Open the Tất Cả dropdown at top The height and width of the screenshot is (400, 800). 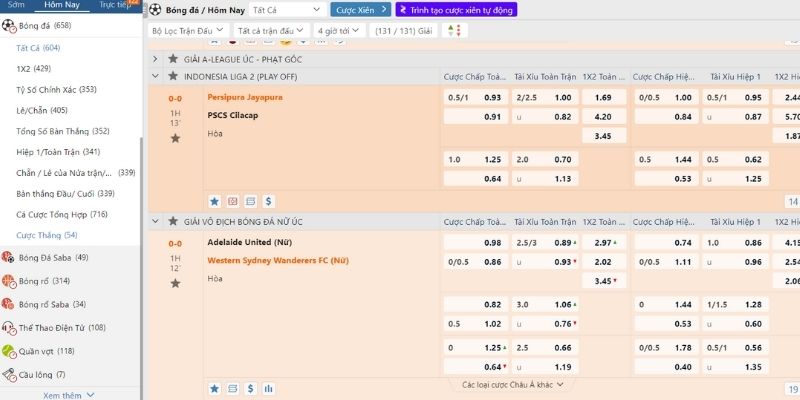click(x=287, y=10)
